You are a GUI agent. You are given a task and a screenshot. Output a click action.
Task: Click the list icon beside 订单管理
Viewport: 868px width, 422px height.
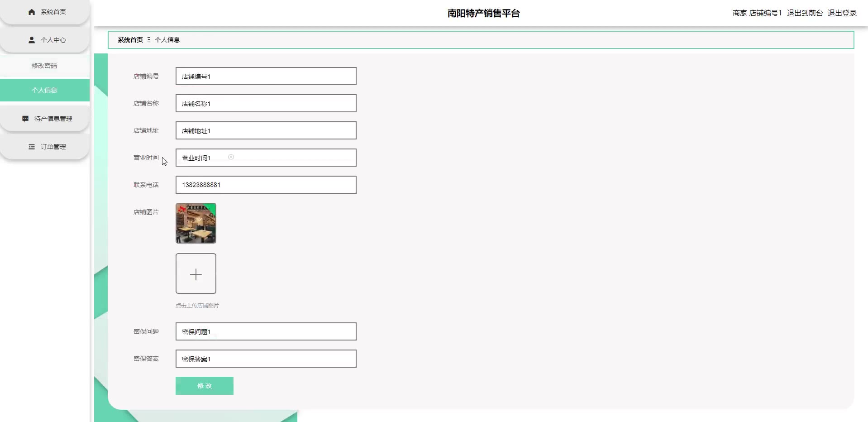point(32,147)
